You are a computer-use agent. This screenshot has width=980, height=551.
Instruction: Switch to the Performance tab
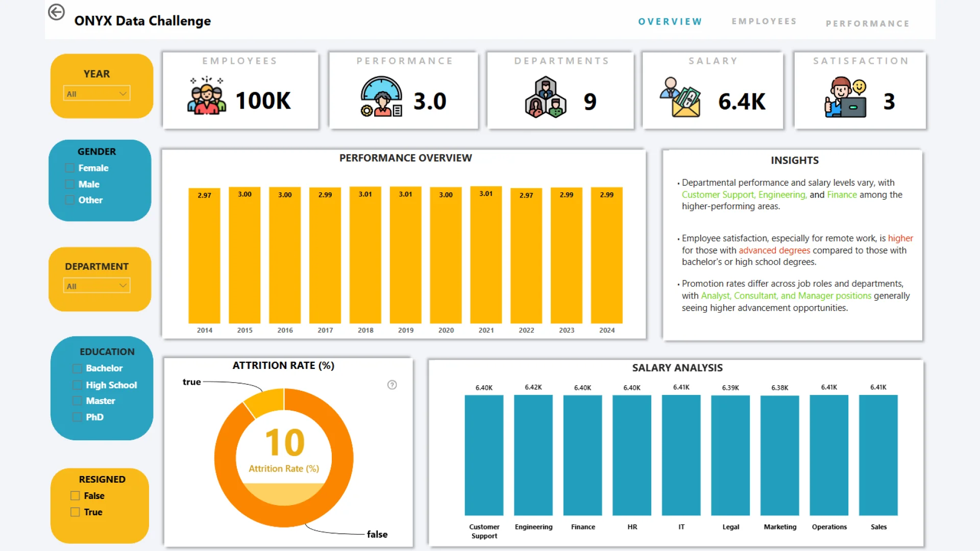pos(868,23)
